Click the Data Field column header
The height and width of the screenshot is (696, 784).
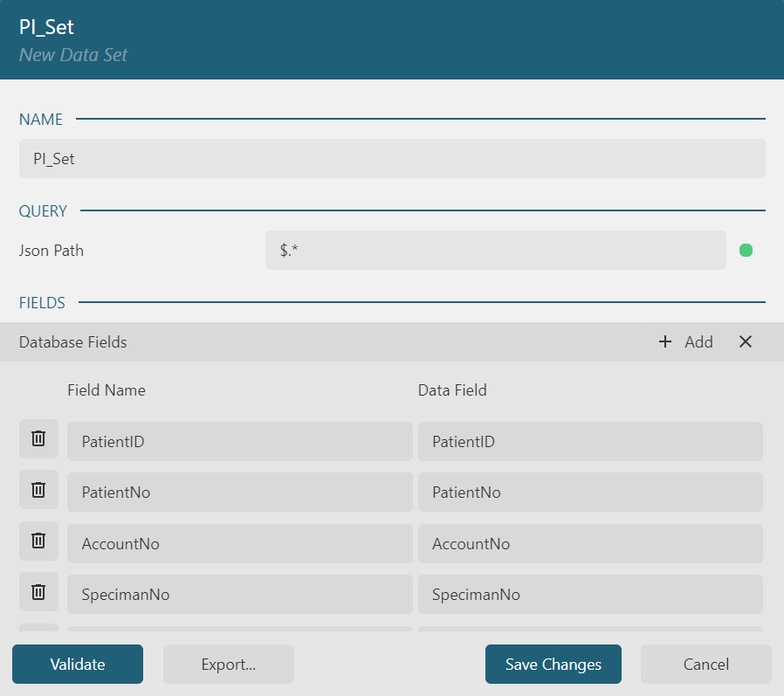pyautogui.click(x=452, y=390)
